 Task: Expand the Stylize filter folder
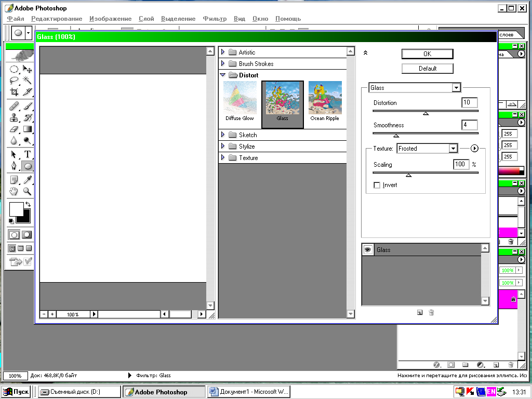coord(223,146)
